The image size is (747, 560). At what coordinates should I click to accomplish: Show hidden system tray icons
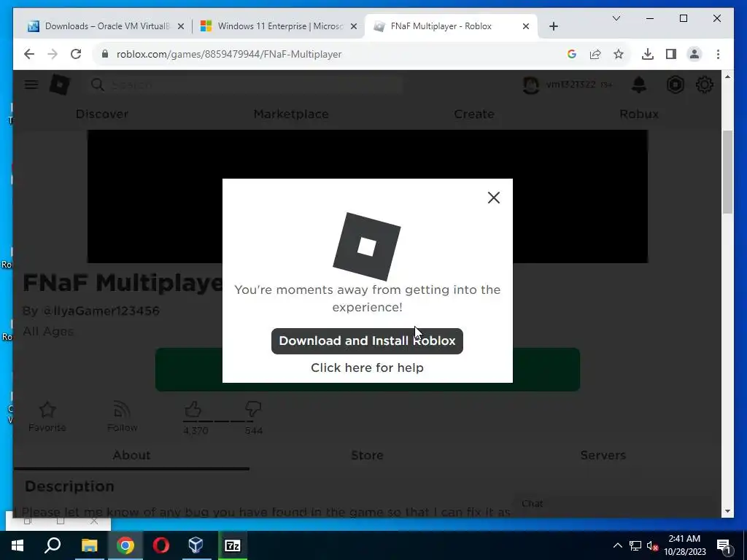coord(617,545)
